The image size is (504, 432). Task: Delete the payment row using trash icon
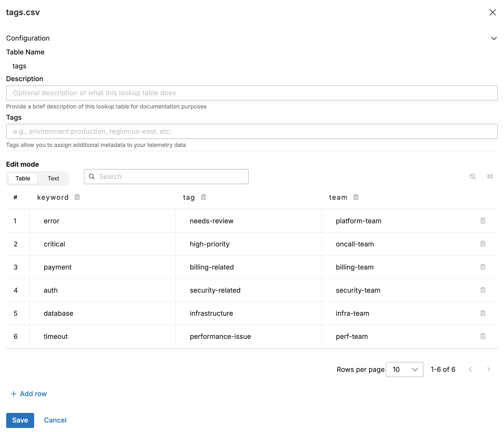(483, 267)
